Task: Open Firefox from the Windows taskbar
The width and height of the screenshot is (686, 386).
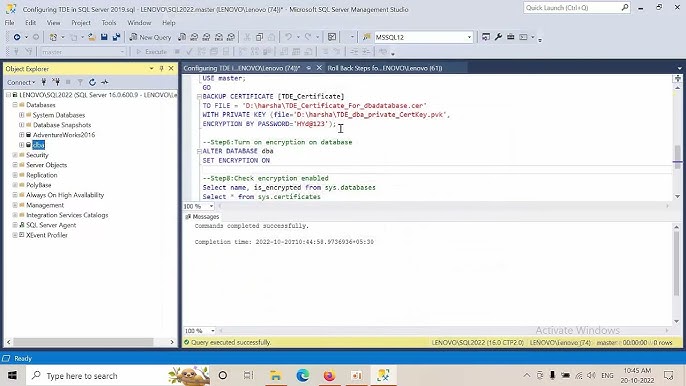Action: 329,375
